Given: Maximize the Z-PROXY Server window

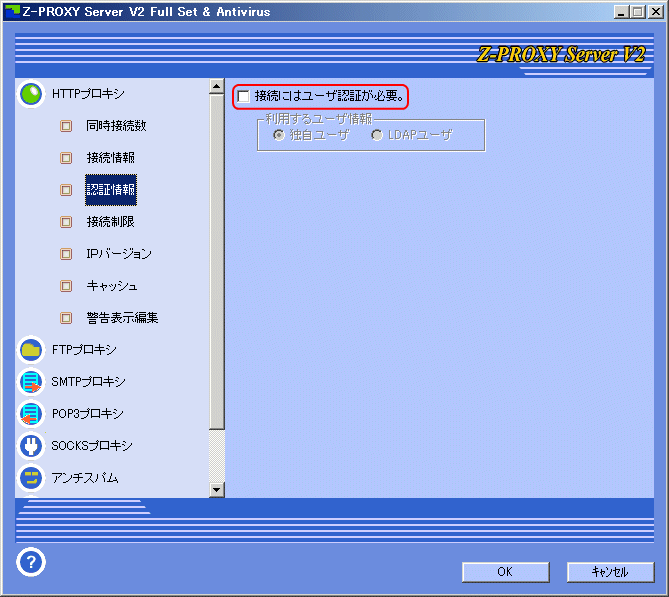Looking at the screenshot, I should point(637,12).
